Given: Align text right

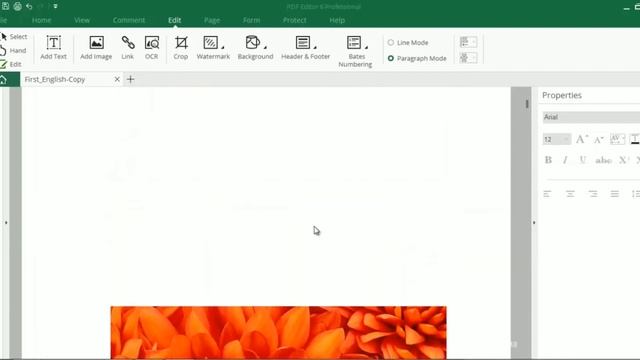Looking at the screenshot, I should pyautogui.click(x=593, y=194).
